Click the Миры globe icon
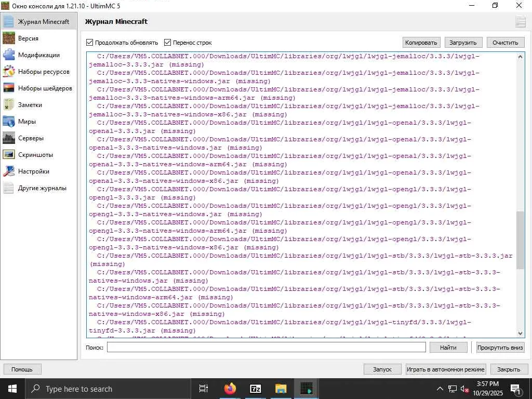The height and width of the screenshot is (399, 532). [8, 122]
